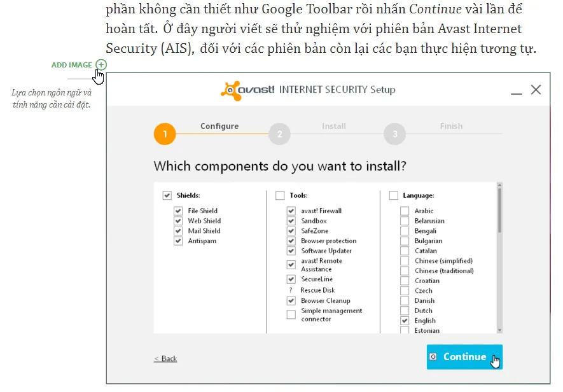The width and height of the screenshot is (563, 392).
Task: Uncheck the Shields master checkbox
Action: (x=167, y=195)
